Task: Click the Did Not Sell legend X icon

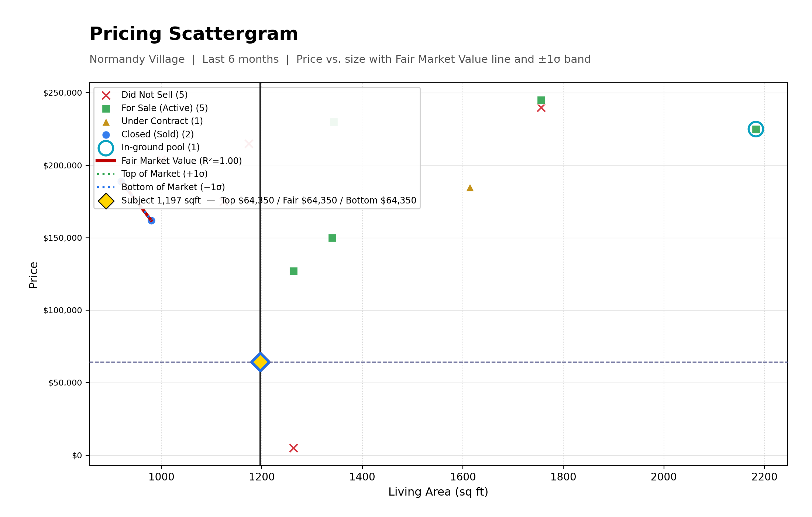Action: click(x=106, y=95)
